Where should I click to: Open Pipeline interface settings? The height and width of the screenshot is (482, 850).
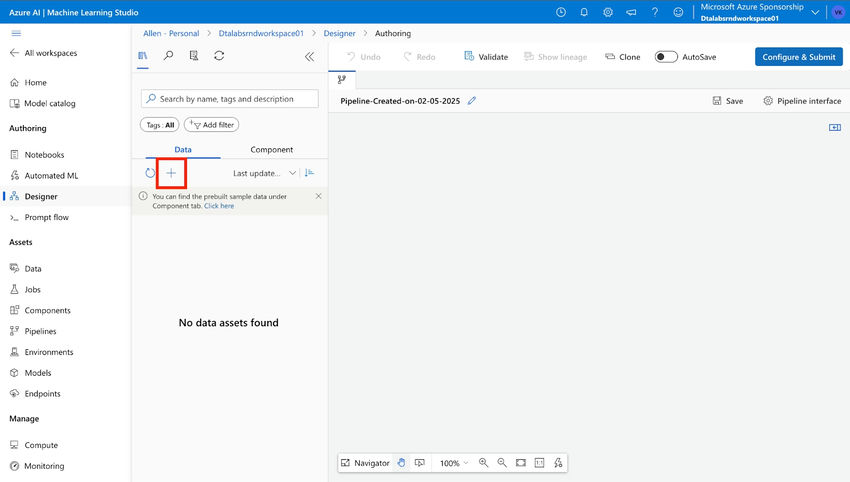point(802,101)
